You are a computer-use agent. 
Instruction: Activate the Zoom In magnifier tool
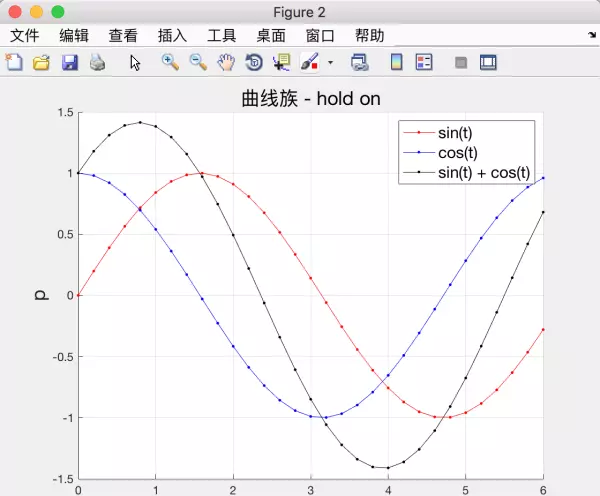coord(170,62)
